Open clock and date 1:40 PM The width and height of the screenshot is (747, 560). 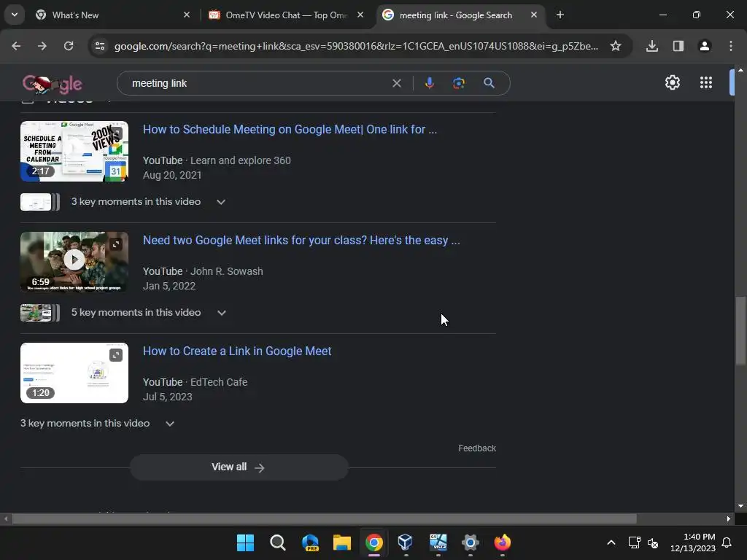(x=693, y=542)
